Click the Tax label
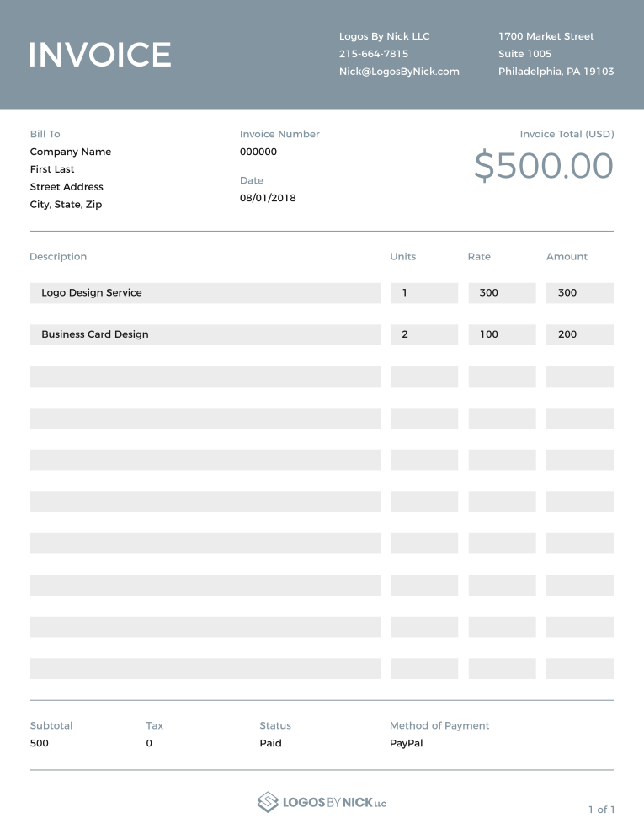The height and width of the screenshot is (834, 644). click(155, 725)
